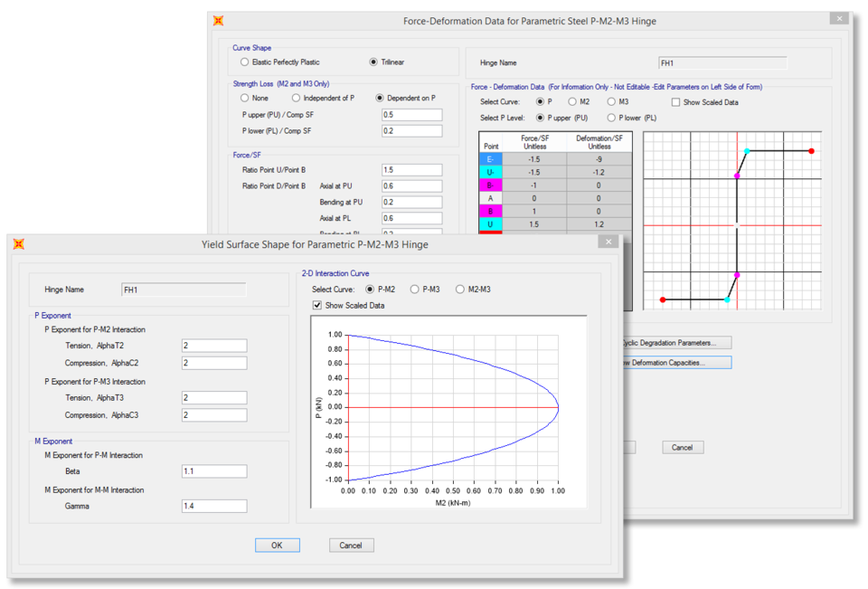Click the Force/SF Unitless column header
Screen dimensions: 868x589
[x=534, y=142]
